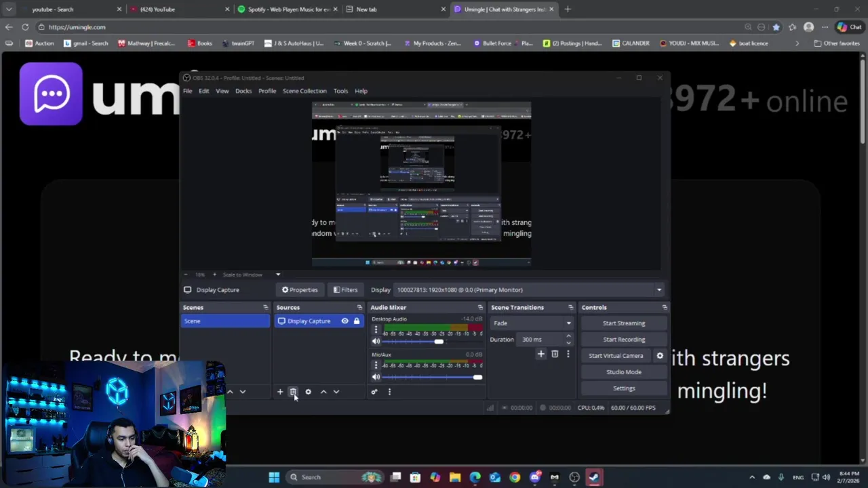Open the Scale to Window dropdown arrow
Image resolution: width=868 pixels, height=488 pixels.
tap(277, 274)
